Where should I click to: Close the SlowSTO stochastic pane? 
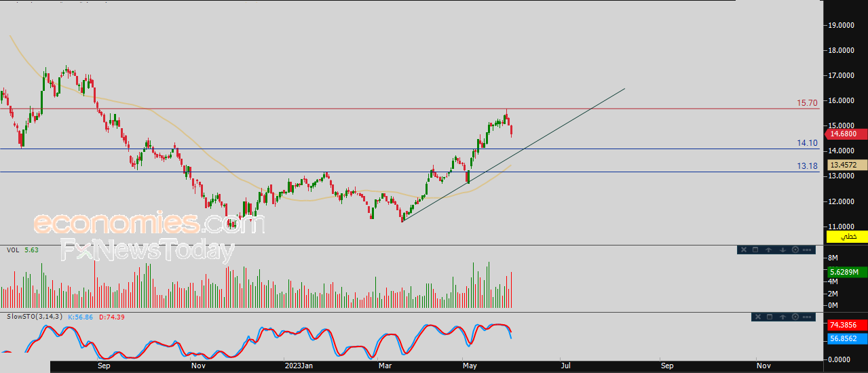tap(758, 317)
